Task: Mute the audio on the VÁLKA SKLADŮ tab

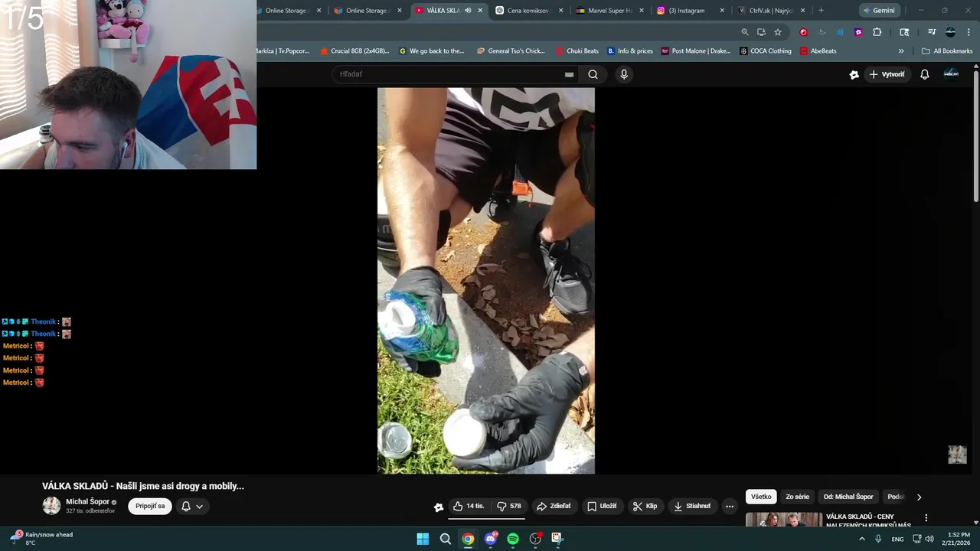Action: pos(468,11)
